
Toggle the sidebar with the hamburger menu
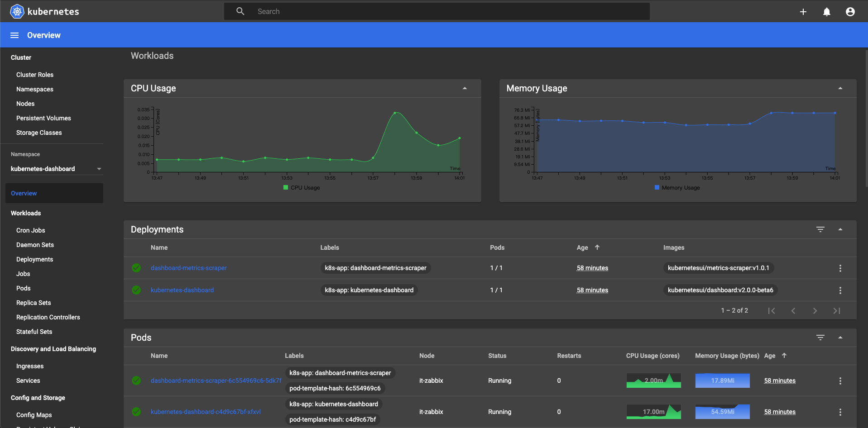14,35
